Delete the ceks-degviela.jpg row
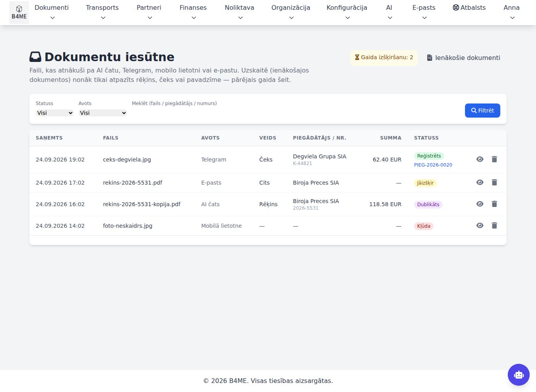The height and width of the screenshot is (392, 536). pyautogui.click(x=494, y=159)
